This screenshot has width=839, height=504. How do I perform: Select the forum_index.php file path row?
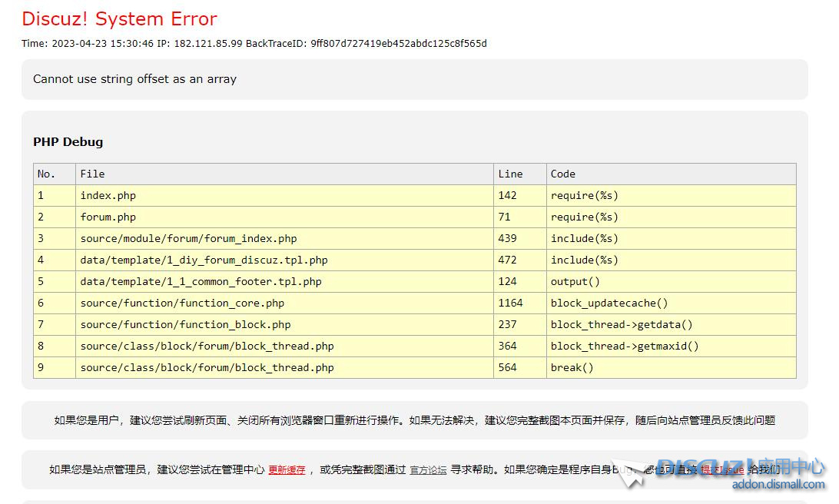pyautogui.click(x=188, y=238)
